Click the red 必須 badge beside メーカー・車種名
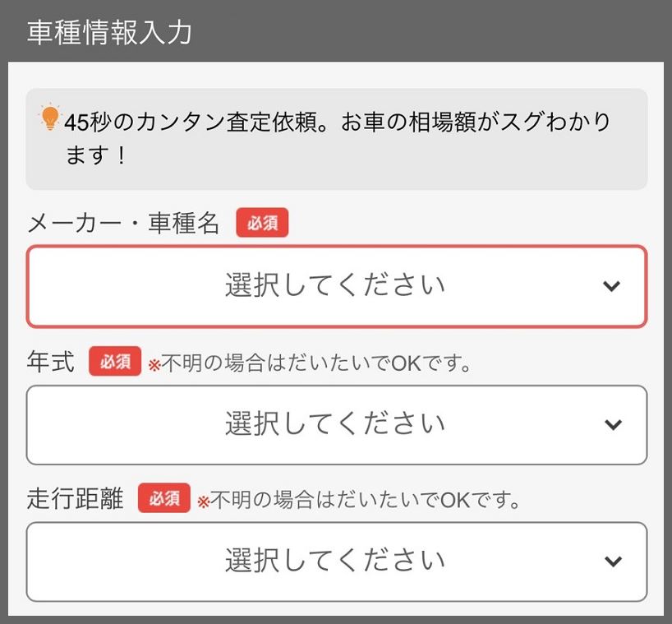 tap(262, 223)
